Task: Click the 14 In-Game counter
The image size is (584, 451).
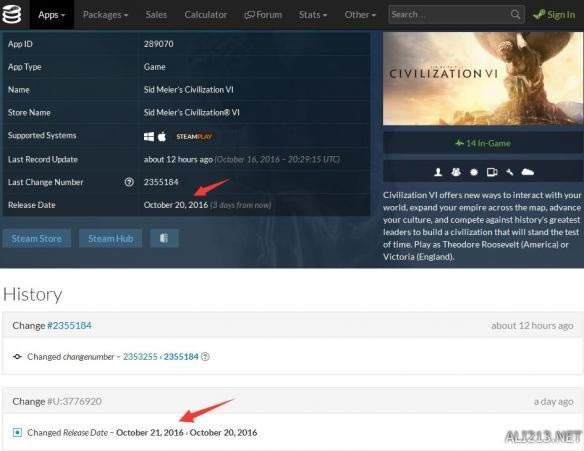Action: 483,143
